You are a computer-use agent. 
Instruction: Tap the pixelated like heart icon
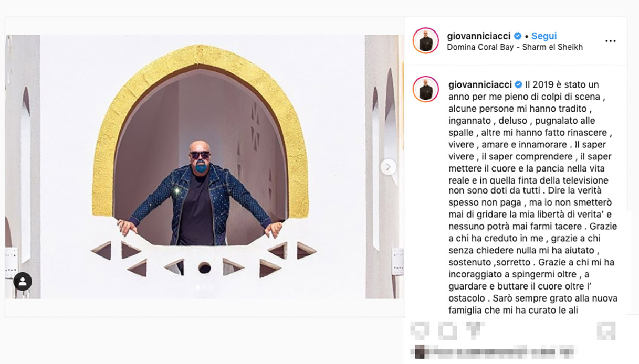(420, 330)
